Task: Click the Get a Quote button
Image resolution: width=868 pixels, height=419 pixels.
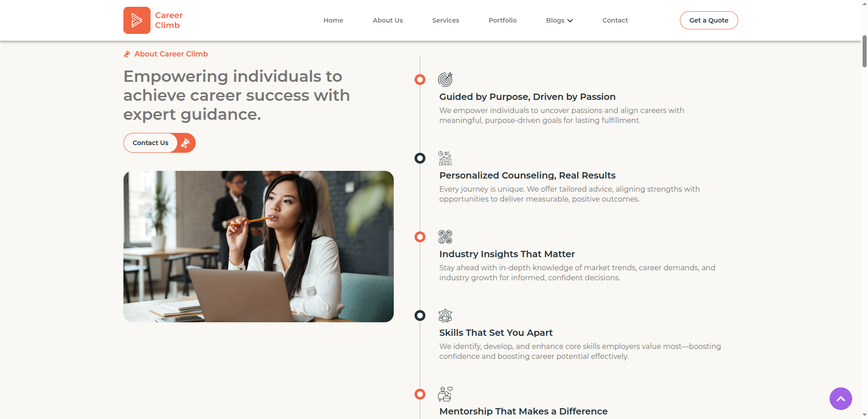Action: (x=709, y=20)
